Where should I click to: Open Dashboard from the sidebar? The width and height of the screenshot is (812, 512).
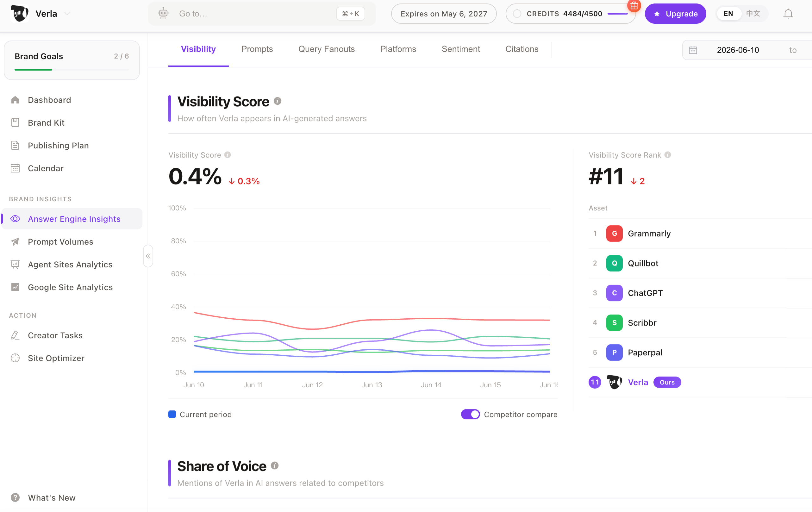(x=72, y=100)
